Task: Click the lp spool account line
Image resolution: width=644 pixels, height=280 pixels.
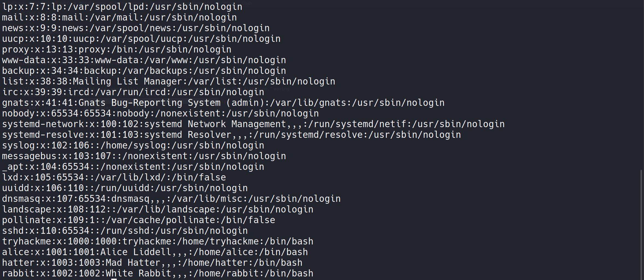Action: point(122,7)
